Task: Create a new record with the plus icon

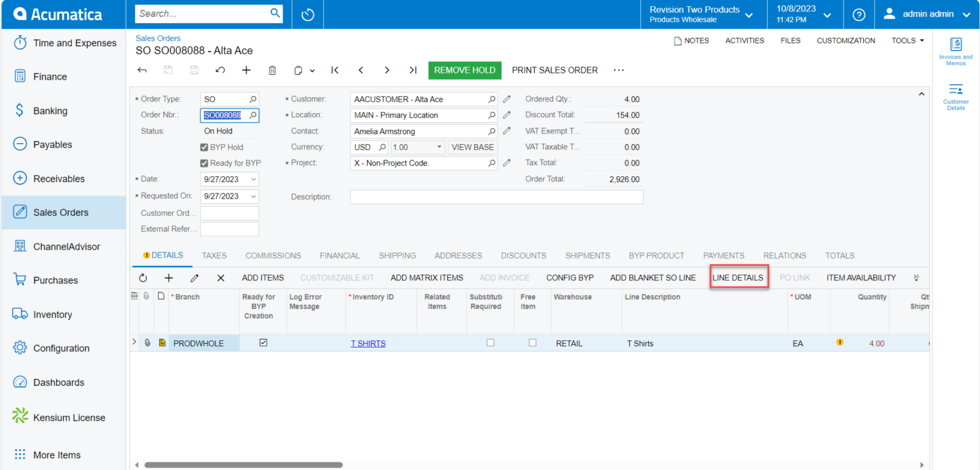Action: (246, 70)
